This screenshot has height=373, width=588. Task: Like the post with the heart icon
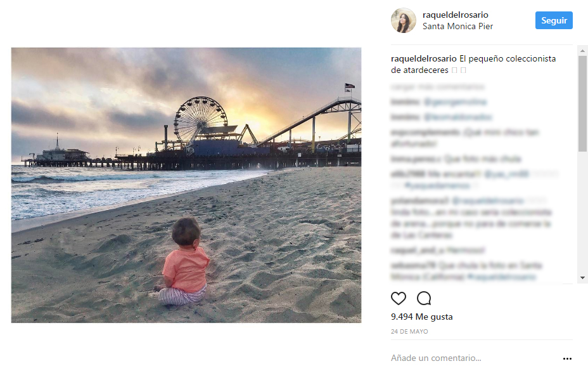tap(398, 298)
